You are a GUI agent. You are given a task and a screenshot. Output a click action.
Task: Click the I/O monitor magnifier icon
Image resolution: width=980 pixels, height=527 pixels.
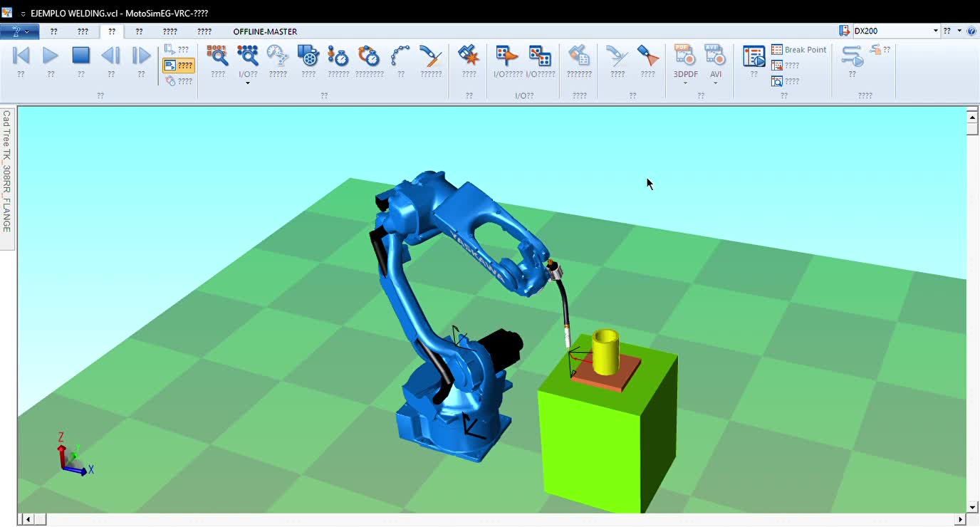[248, 56]
